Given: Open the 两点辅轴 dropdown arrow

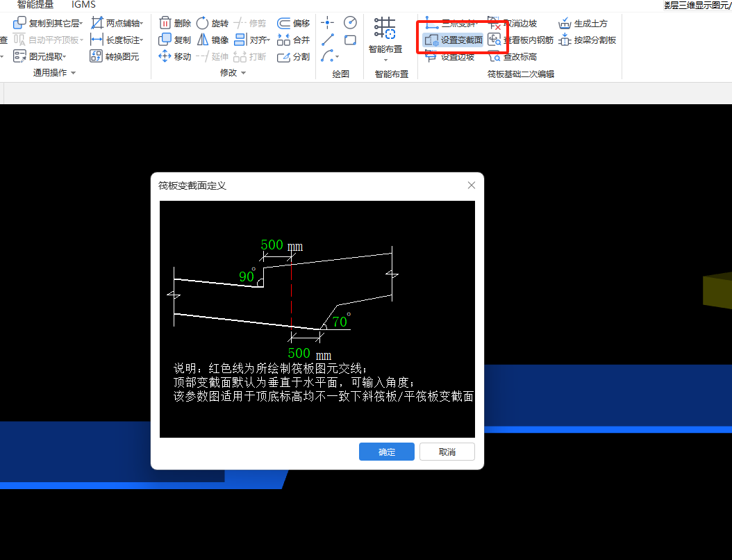Looking at the screenshot, I should click(142, 23).
